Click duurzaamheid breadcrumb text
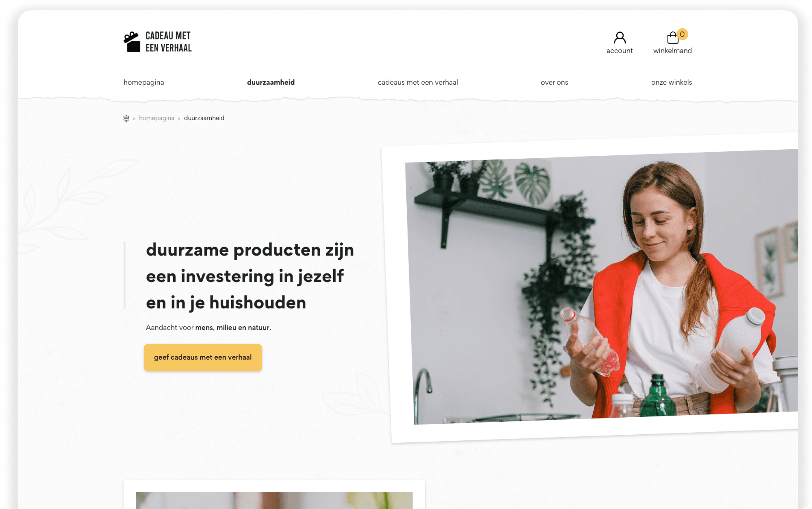Screen dimensions: 812x509 pos(204,118)
